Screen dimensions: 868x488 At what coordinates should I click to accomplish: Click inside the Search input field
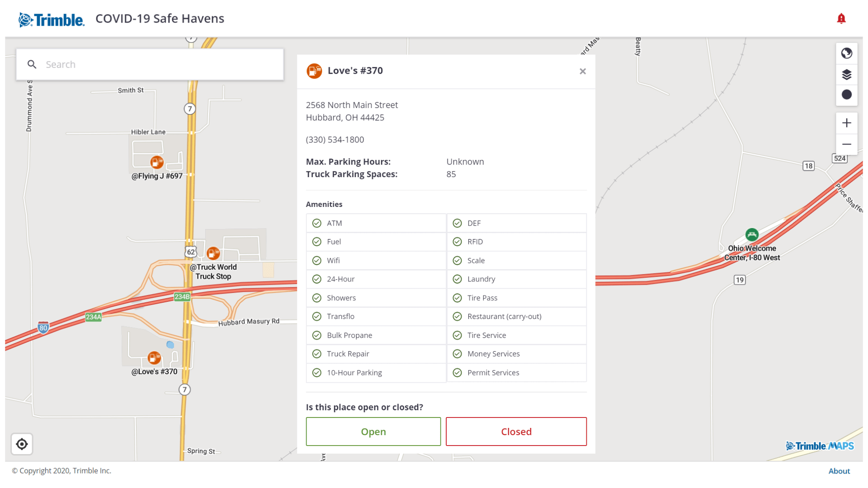[158, 64]
